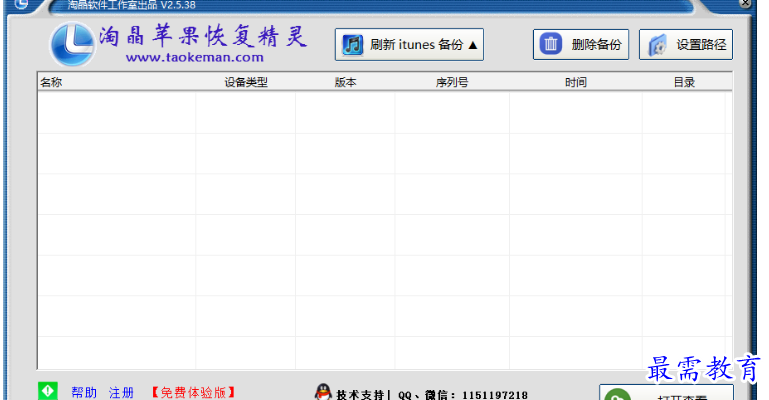769x400 pixels.
Task: Click the title bar app icon
Action: [21, 4]
